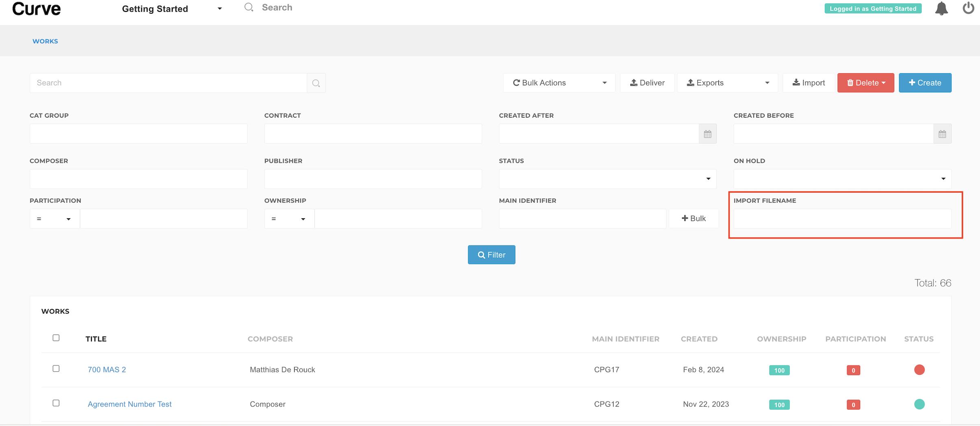Sort by the COMPOSER column header
This screenshot has height=426, width=980.
point(270,339)
